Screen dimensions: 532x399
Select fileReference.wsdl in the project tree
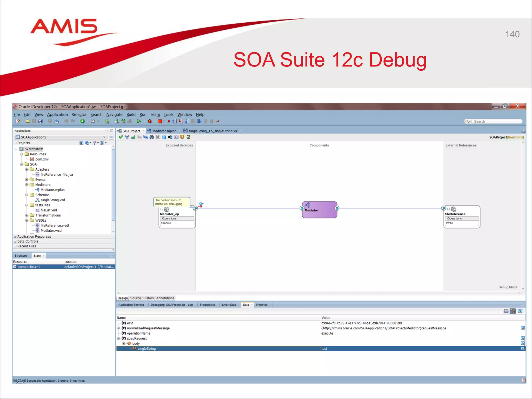55,225
